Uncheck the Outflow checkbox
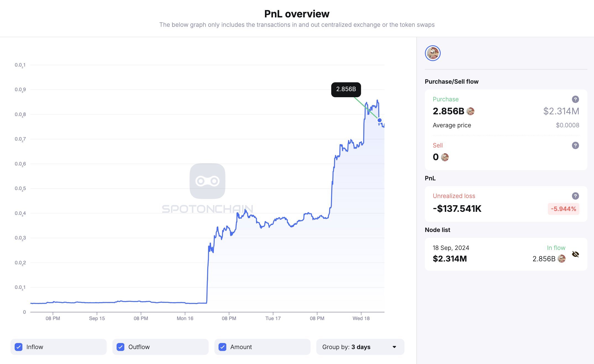This screenshot has width=594, height=364. click(x=120, y=347)
